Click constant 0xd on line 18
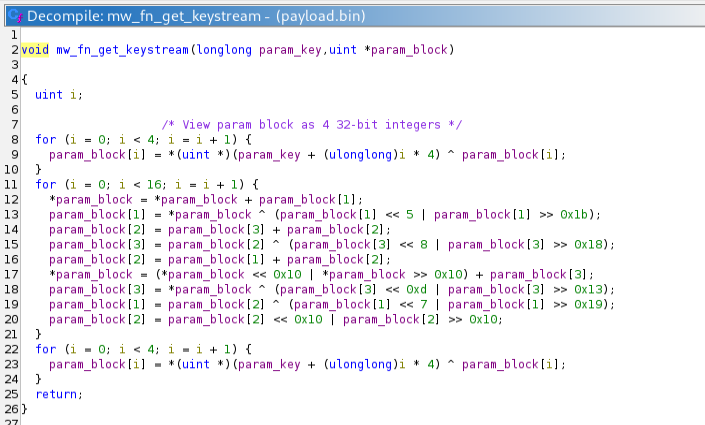 (416, 289)
